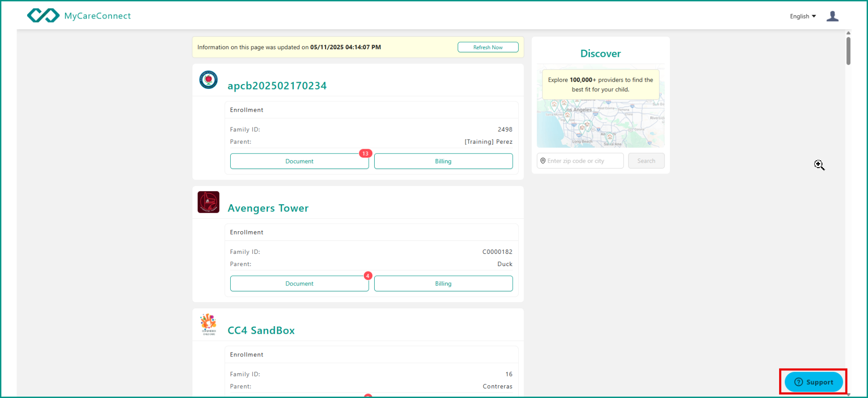
Task: Select Family ID value C0000182
Action: [497, 252]
